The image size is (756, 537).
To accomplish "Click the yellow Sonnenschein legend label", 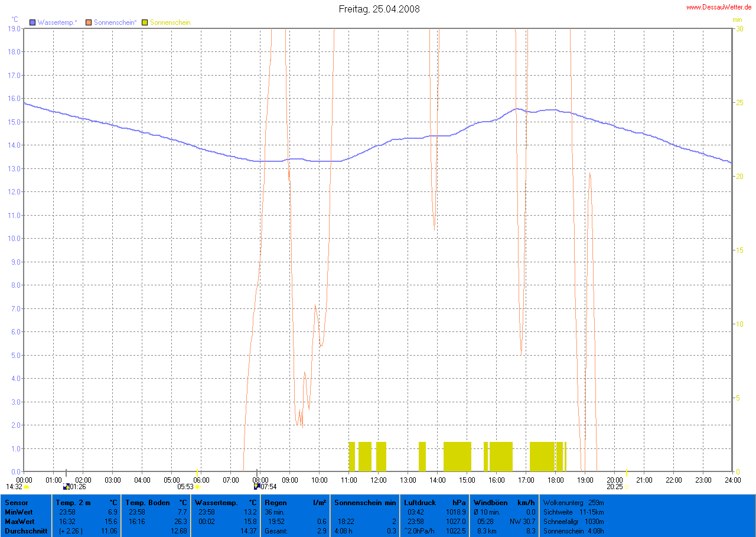I will 170,22.
